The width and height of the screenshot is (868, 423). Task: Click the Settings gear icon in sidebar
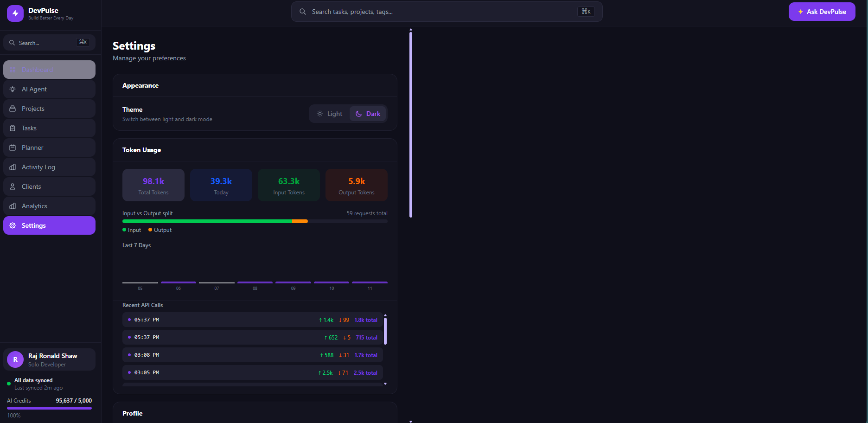(x=13, y=225)
